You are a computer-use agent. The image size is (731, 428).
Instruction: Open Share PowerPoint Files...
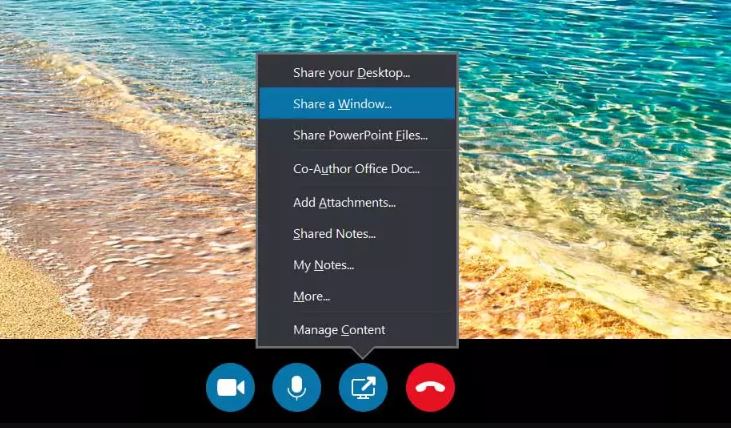coord(357,135)
